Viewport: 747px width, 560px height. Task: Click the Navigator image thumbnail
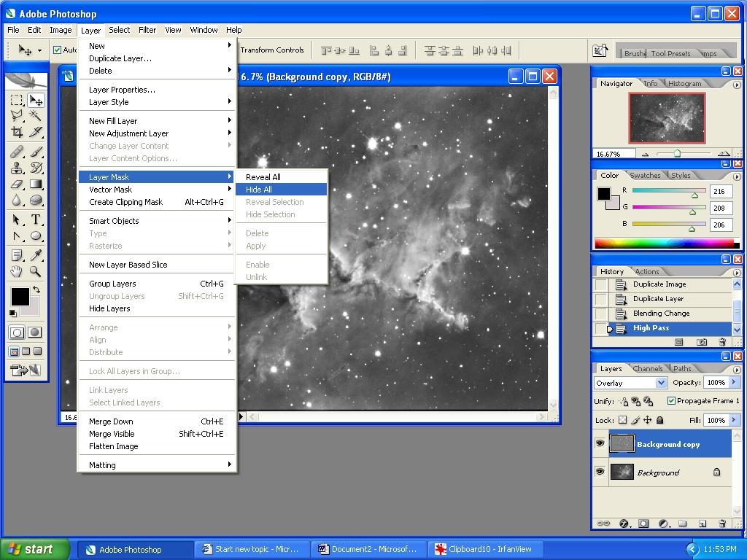[x=667, y=118]
